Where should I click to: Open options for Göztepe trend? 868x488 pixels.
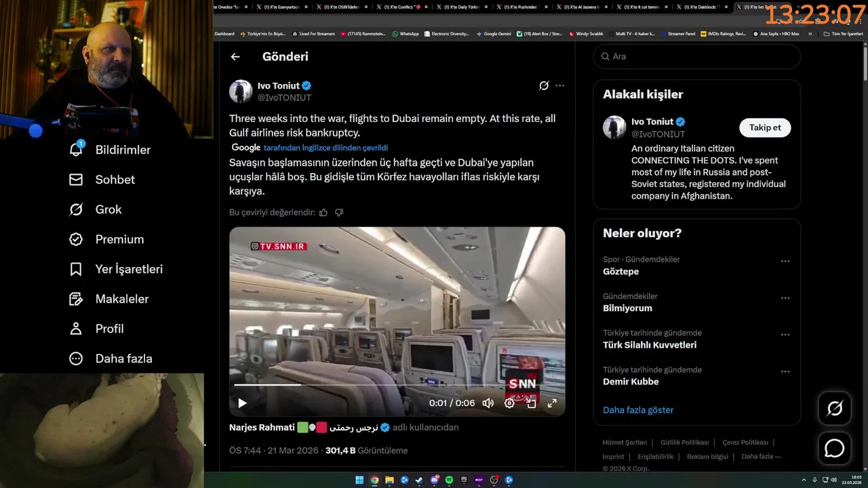pos(785,261)
